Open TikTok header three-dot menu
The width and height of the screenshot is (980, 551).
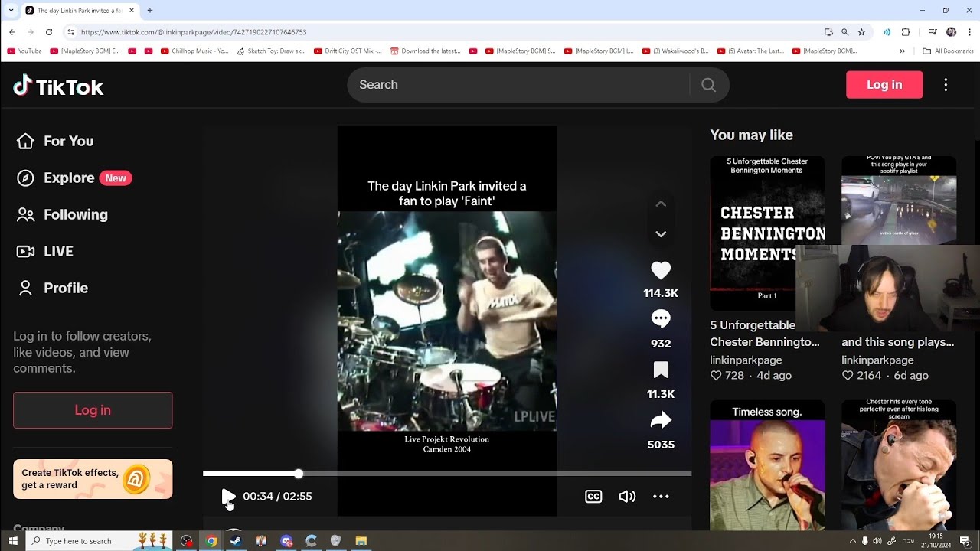(946, 85)
